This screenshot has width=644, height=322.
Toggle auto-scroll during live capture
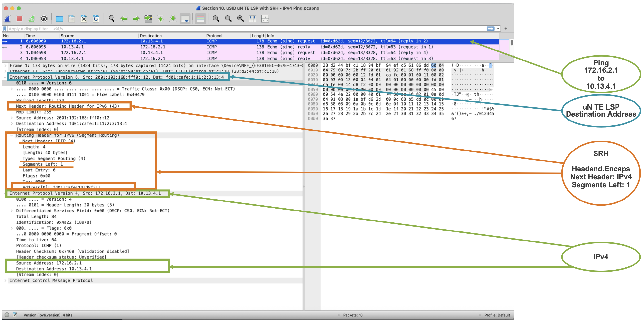click(185, 19)
